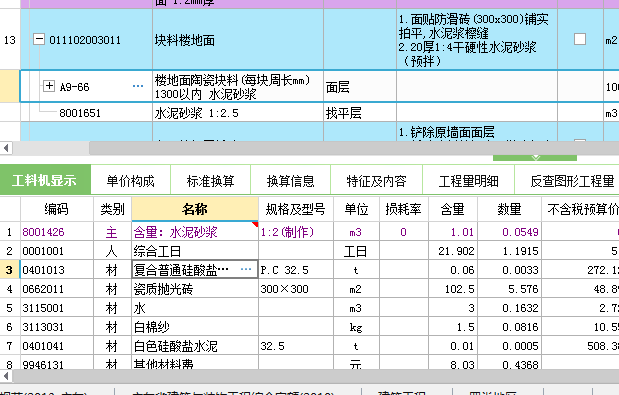Click the upper table's horizontal scrollbar thumb

click(x=354, y=148)
